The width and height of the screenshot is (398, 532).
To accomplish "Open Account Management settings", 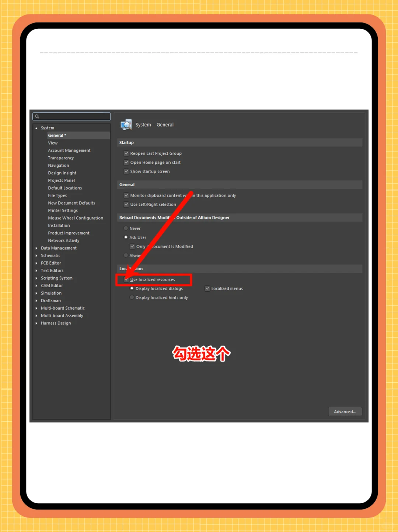I will (x=69, y=150).
